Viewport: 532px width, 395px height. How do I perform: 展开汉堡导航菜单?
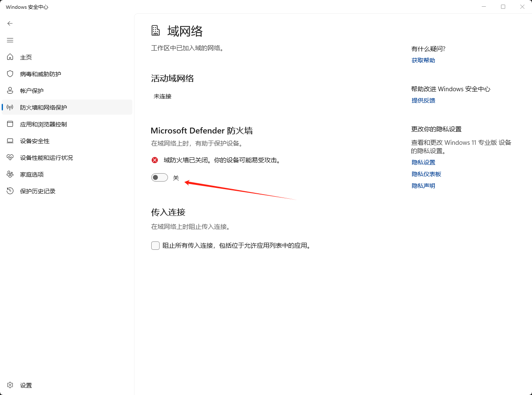(x=10, y=40)
